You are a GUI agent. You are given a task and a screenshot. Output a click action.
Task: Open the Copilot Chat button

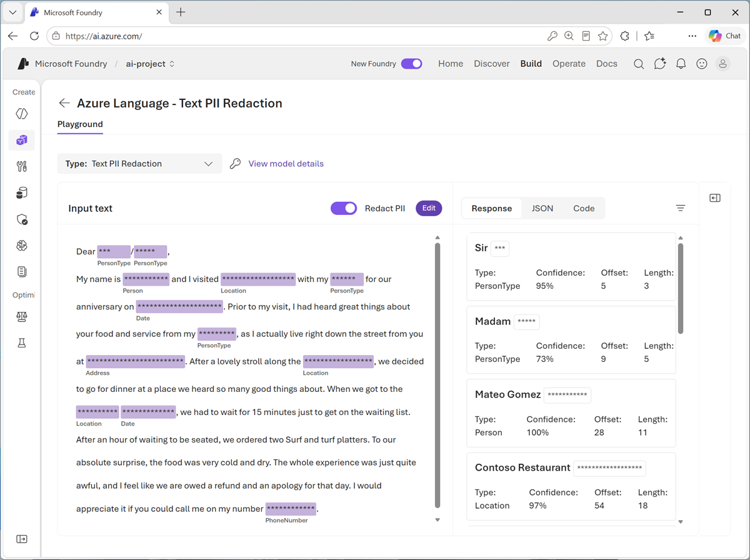(x=725, y=36)
